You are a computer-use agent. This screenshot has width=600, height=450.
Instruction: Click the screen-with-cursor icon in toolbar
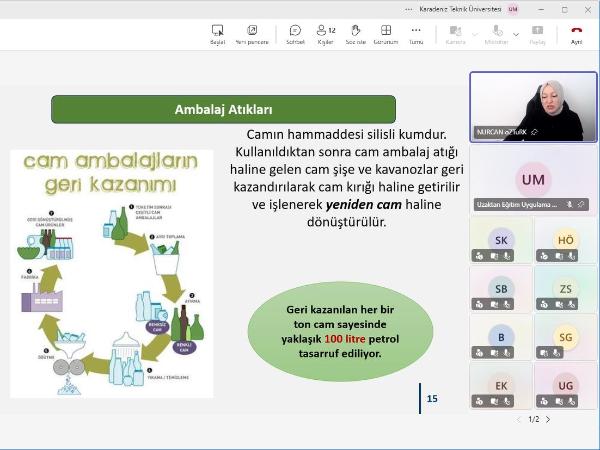click(217, 35)
